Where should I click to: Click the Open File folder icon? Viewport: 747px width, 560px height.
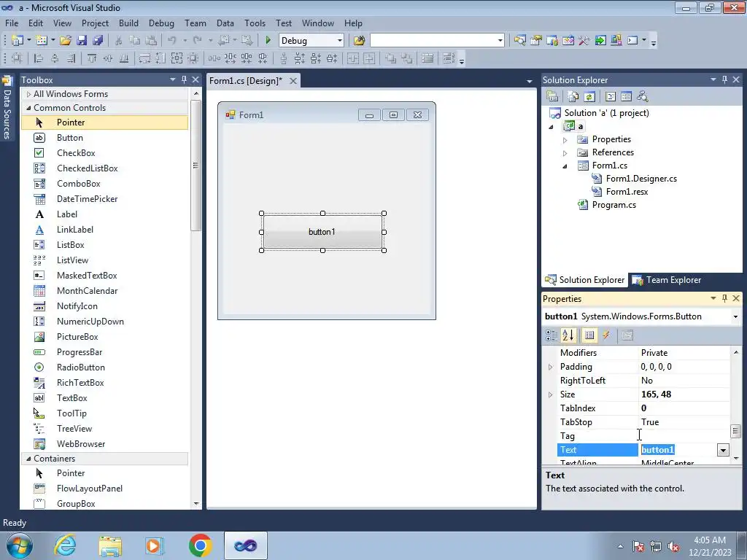[66, 41]
